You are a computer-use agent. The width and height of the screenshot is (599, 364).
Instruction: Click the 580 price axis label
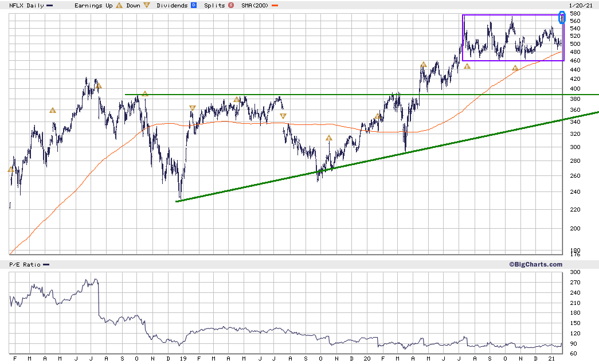click(575, 14)
